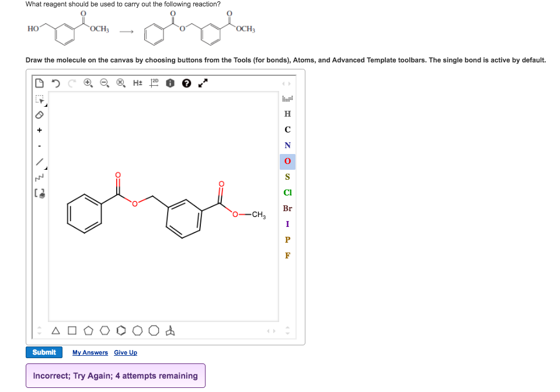Click the zoom-to-fit magnifier icon
The width and height of the screenshot is (560, 392).
point(121,83)
